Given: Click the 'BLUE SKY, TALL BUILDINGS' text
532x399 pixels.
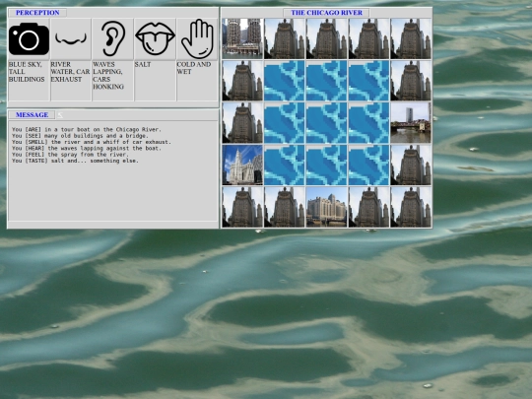Looking at the screenshot, I should 27,72.
